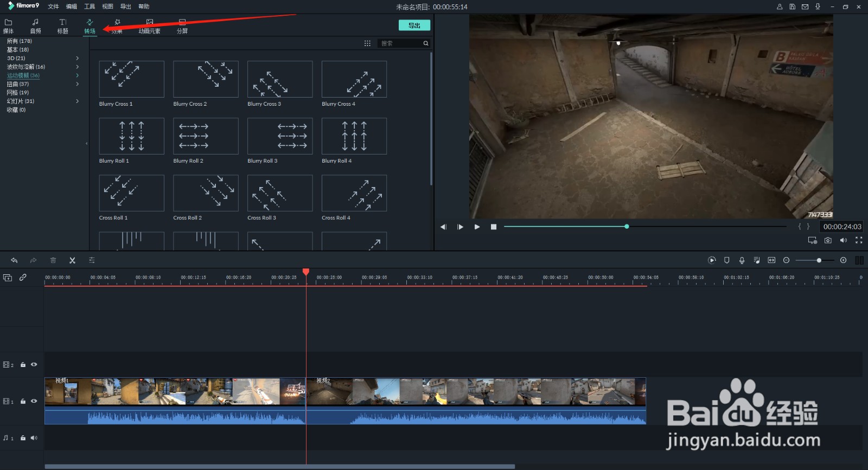
Task: Toggle lock on video track 2
Action: tap(23, 365)
